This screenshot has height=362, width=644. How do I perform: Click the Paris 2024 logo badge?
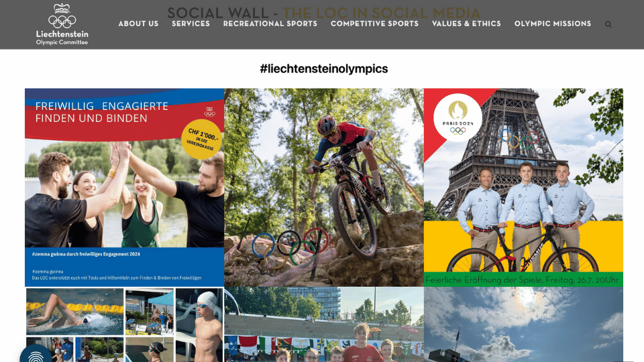(x=458, y=117)
